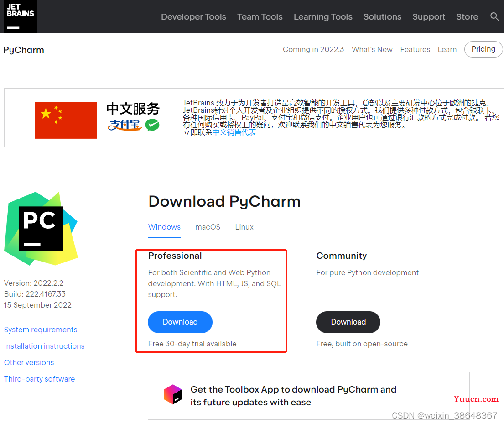Click '15 September 2022' date text
This screenshot has height=424, width=504.
[37, 305]
